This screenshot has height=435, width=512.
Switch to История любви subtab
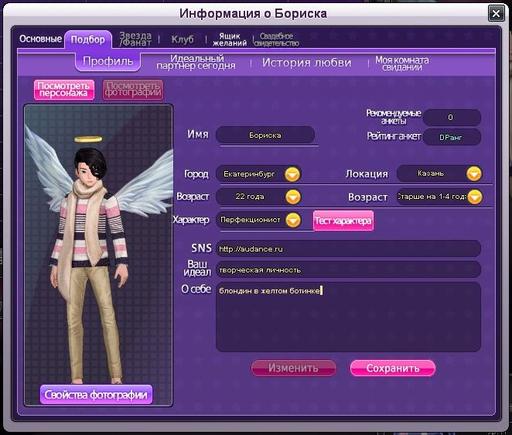[x=307, y=62]
